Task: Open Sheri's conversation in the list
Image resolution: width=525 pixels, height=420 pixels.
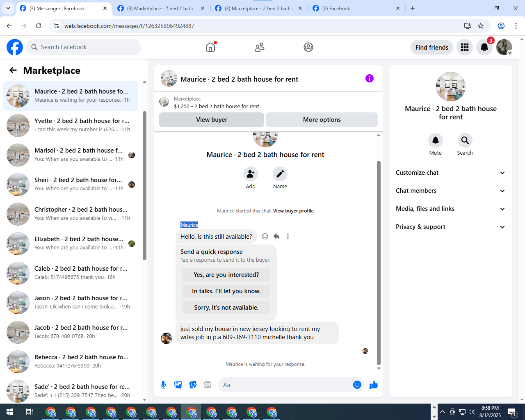Action: click(71, 185)
